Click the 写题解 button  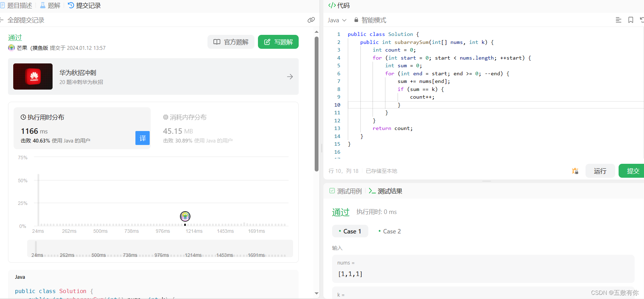click(278, 42)
